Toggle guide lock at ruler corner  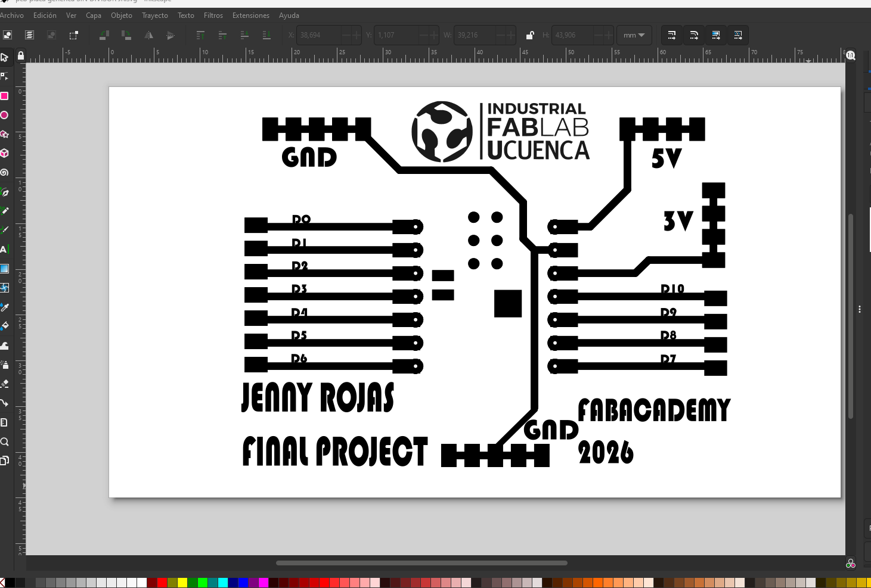(21, 56)
